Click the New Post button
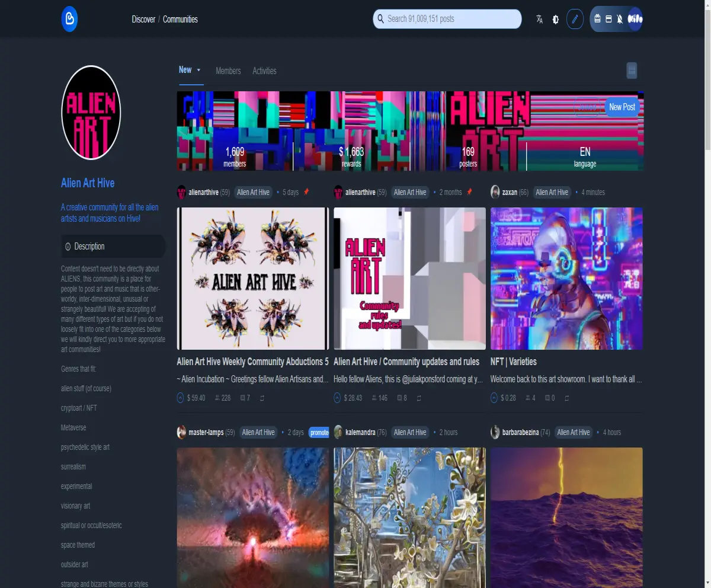 point(622,107)
